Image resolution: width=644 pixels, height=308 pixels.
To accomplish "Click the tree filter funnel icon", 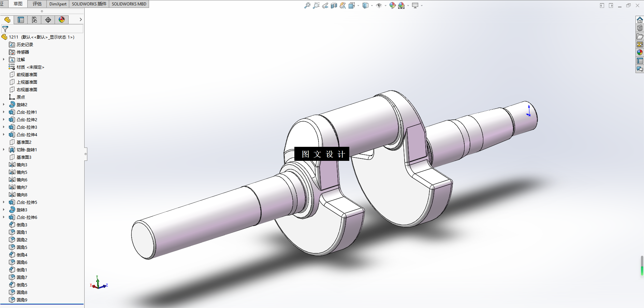I will click(x=5, y=29).
